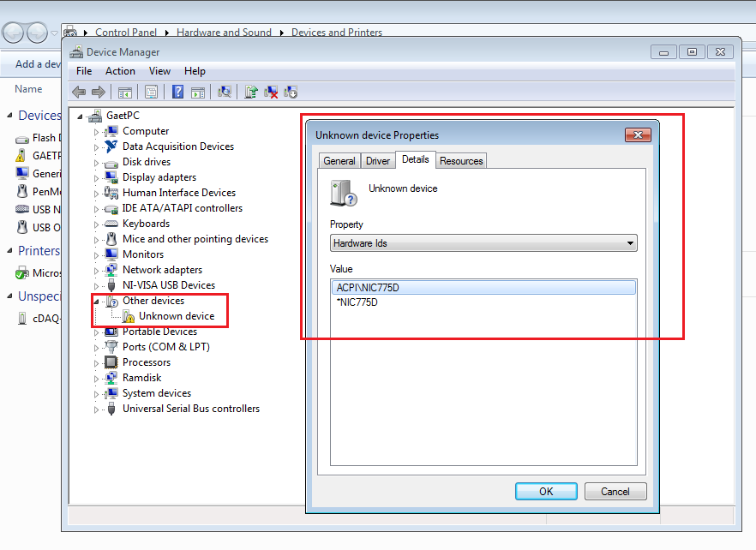Expand the Computer tree node
Screen dimensions: 756x550
point(96,132)
